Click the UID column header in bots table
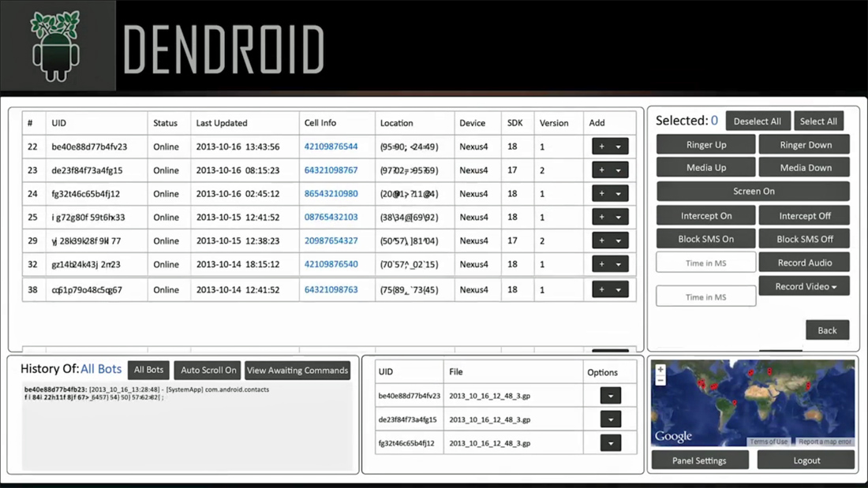Image resolution: width=868 pixels, height=488 pixels. point(58,123)
